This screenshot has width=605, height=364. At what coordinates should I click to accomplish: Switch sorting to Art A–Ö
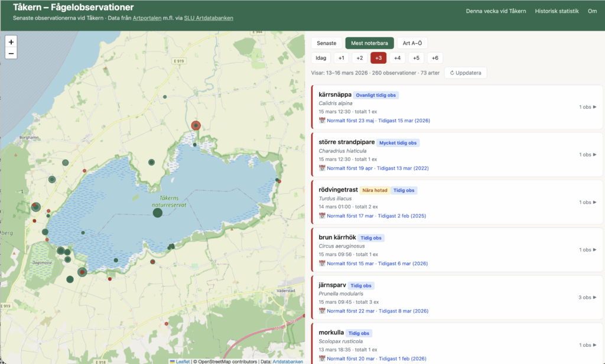(412, 43)
